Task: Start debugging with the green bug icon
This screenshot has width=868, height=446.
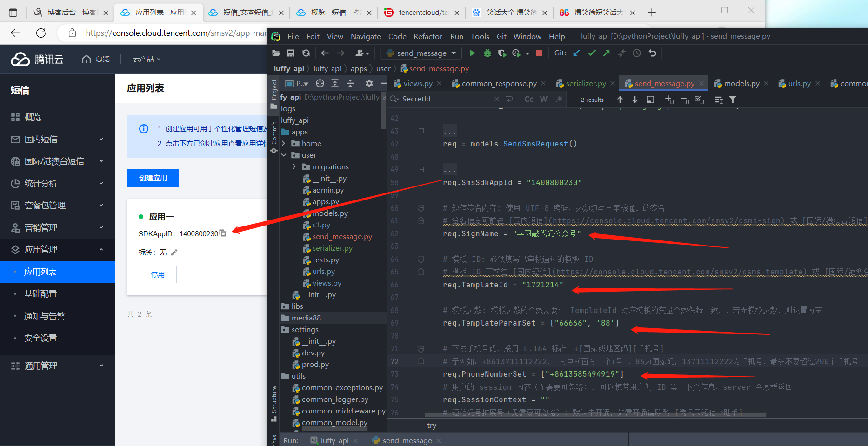Action: pyautogui.click(x=487, y=53)
